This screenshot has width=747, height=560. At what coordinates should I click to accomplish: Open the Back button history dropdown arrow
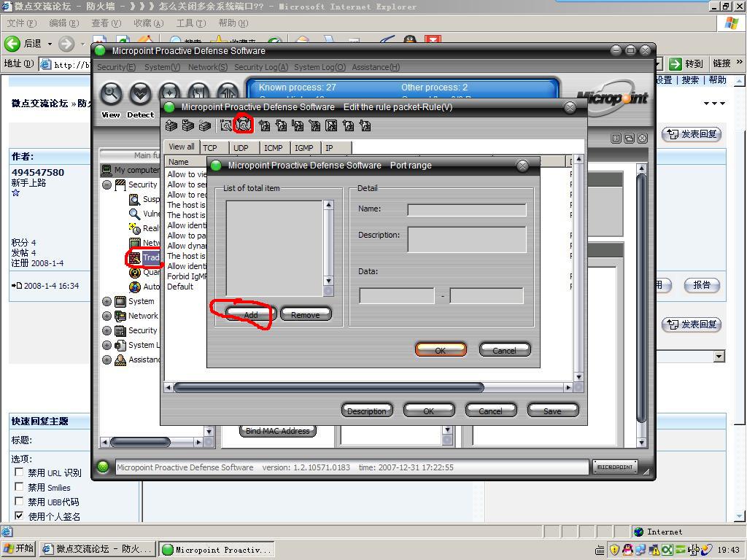pyautogui.click(x=50, y=44)
